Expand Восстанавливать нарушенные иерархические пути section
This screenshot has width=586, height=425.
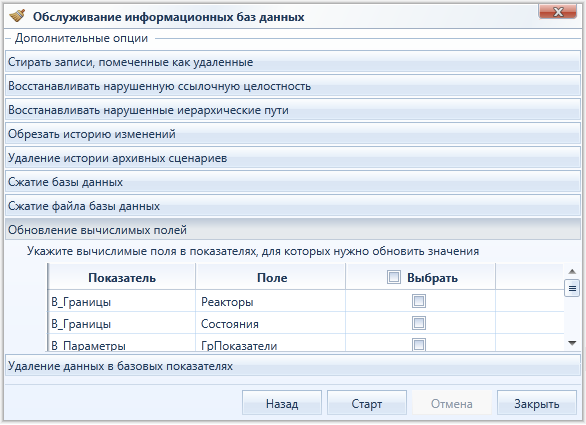click(293, 110)
